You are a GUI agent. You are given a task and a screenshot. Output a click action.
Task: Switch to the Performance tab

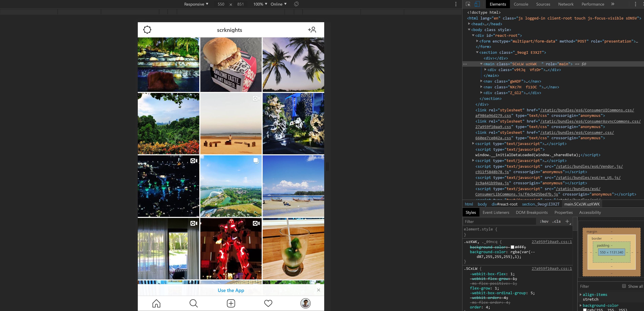pos(592,4)
